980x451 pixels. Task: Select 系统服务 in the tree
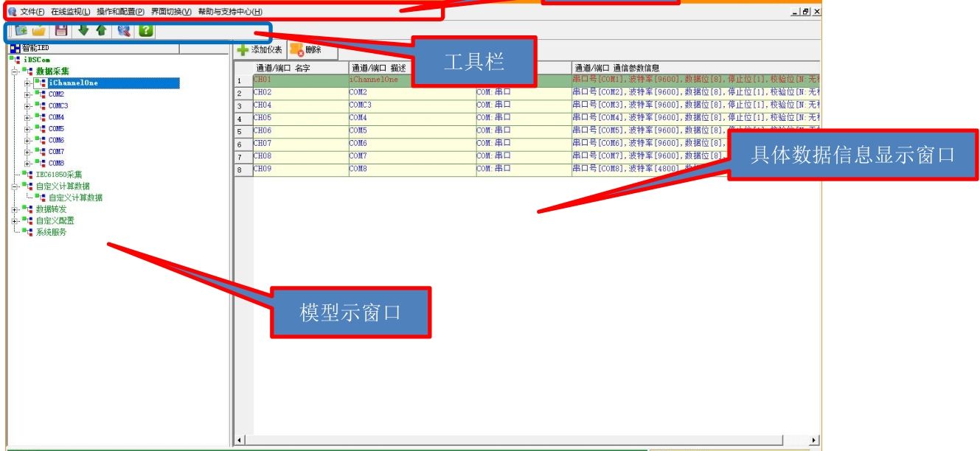(x=51, y=232)
